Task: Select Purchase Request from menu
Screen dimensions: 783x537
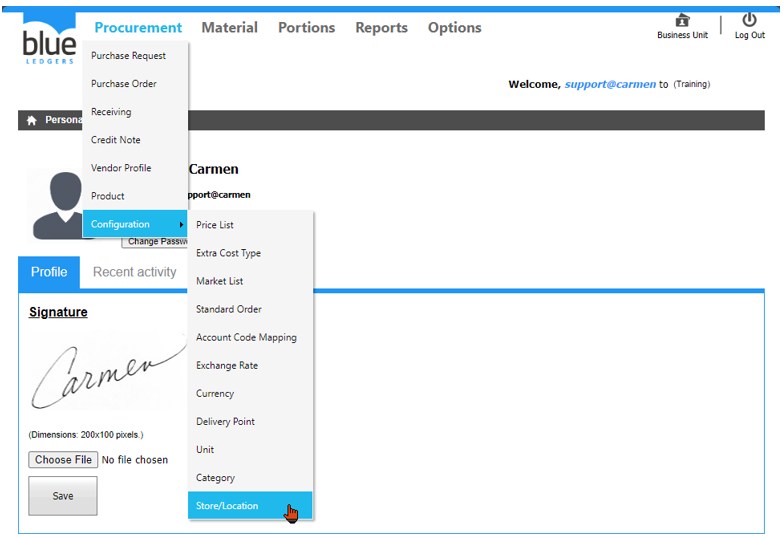Action: (128, 56)
